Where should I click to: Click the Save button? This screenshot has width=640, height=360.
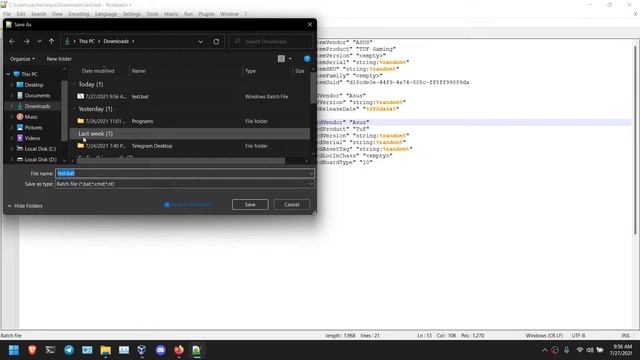(250, 204)
